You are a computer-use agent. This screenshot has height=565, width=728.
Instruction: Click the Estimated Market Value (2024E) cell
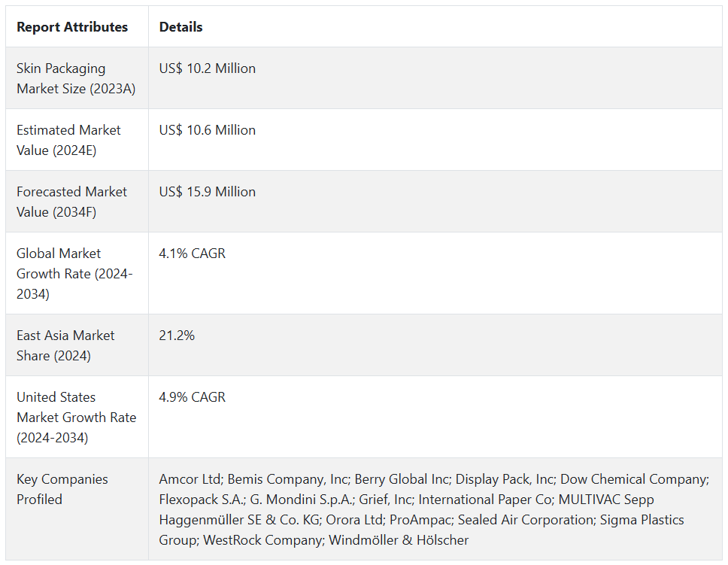[x=68, y=140]
